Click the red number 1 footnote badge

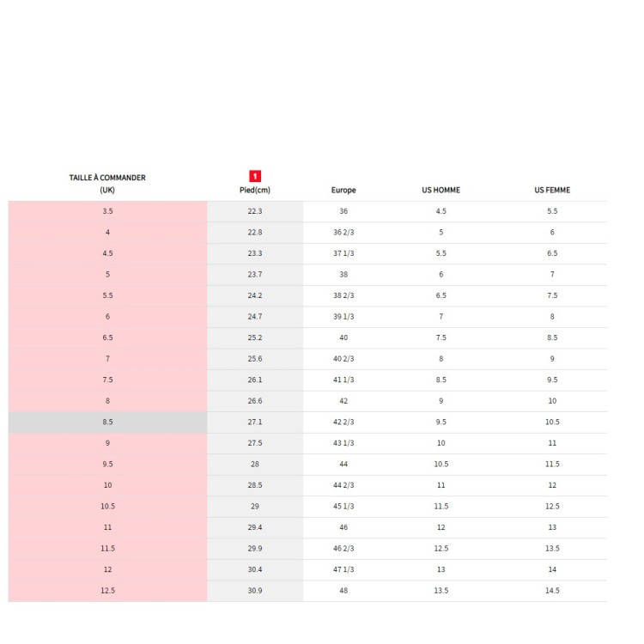pyautogui.click(x=255, y=176)
